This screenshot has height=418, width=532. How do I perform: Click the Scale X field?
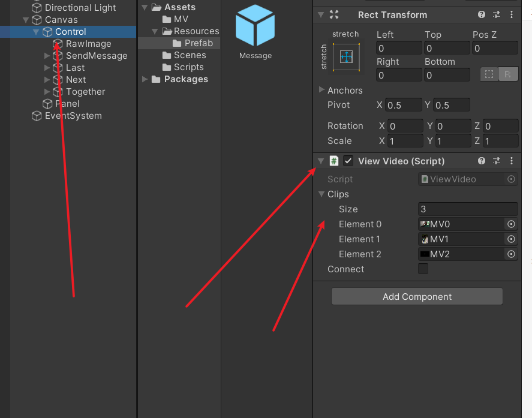[x=405, y=141]
